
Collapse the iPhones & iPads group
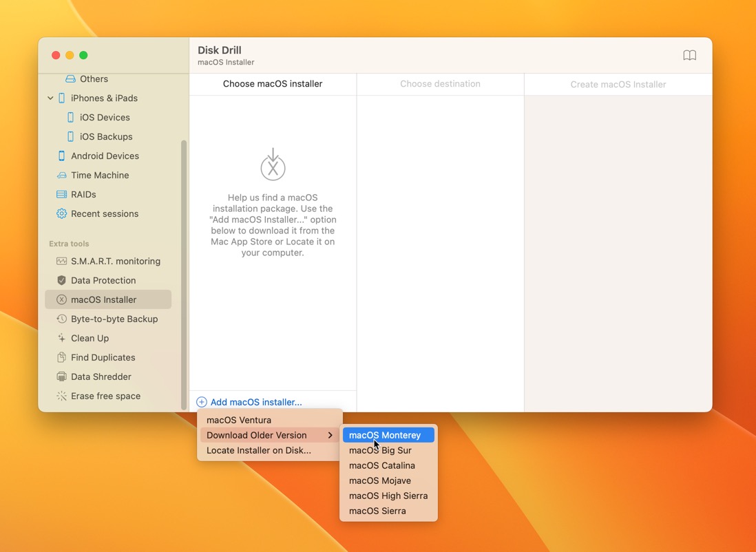pyautogui.click(x=50, y=98)
